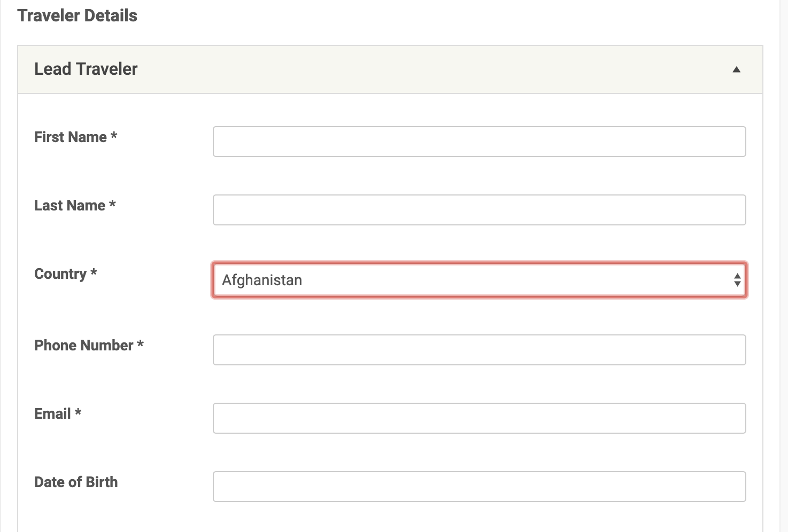Click the Email label text

pyautogui.click(x=52, y=414)
